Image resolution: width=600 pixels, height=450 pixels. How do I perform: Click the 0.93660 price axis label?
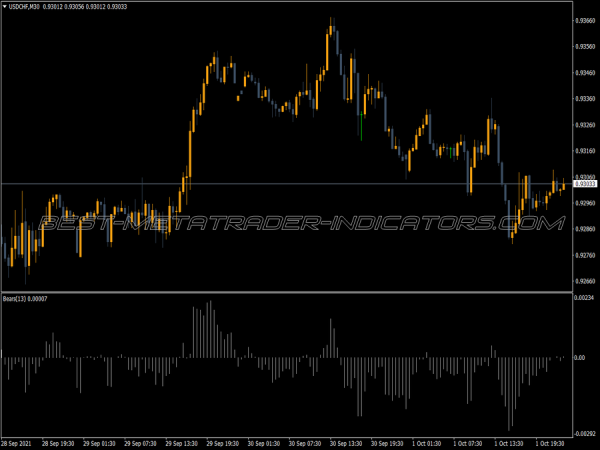585,20
